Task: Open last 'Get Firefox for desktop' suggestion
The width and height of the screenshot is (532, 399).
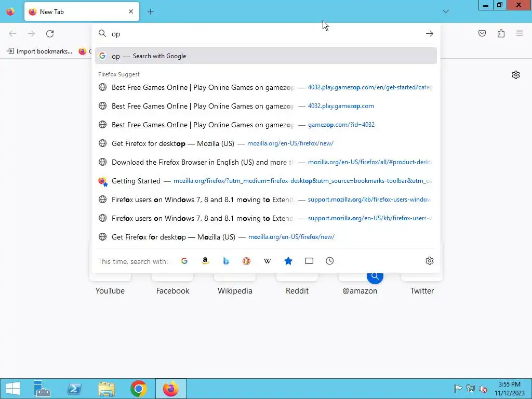Action: coord(266,236)
